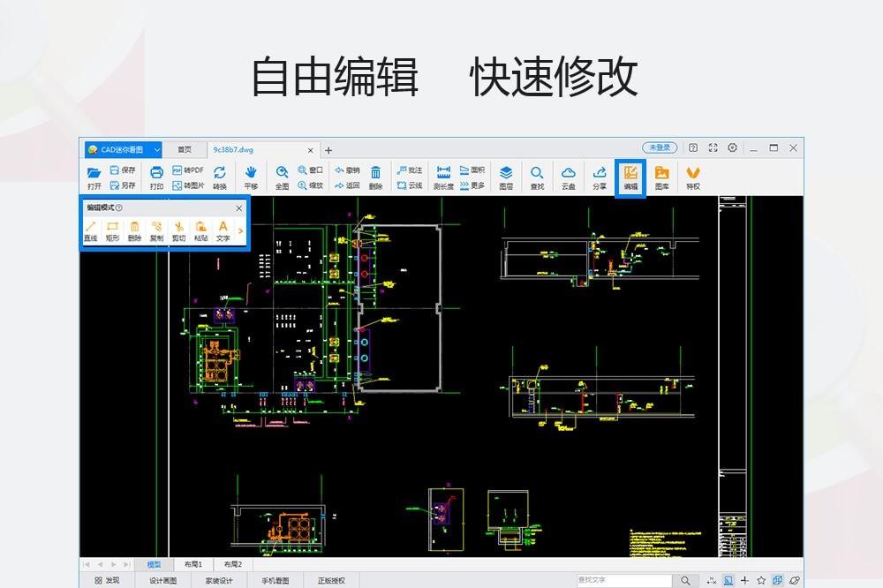Screen dimensions: 883x588
Task: Draw revision cloud with 云线
Action: click(x=410, y=185)
